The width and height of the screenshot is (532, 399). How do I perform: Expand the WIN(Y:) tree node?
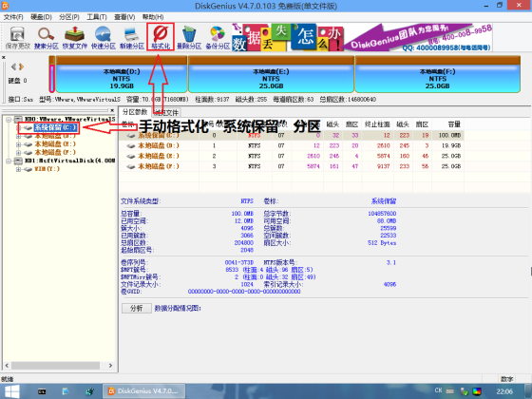(x=19, y=169)
